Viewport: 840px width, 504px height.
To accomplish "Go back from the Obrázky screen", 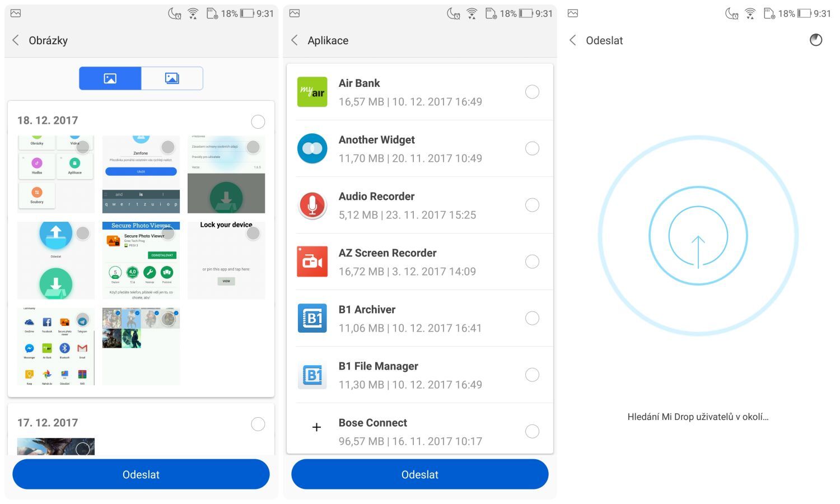I will tap(16, 40).
